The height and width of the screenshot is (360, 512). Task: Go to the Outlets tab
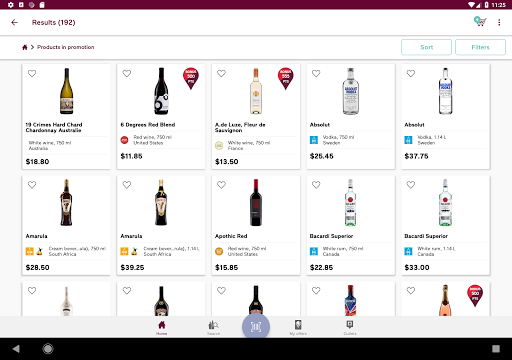(350, 328)
